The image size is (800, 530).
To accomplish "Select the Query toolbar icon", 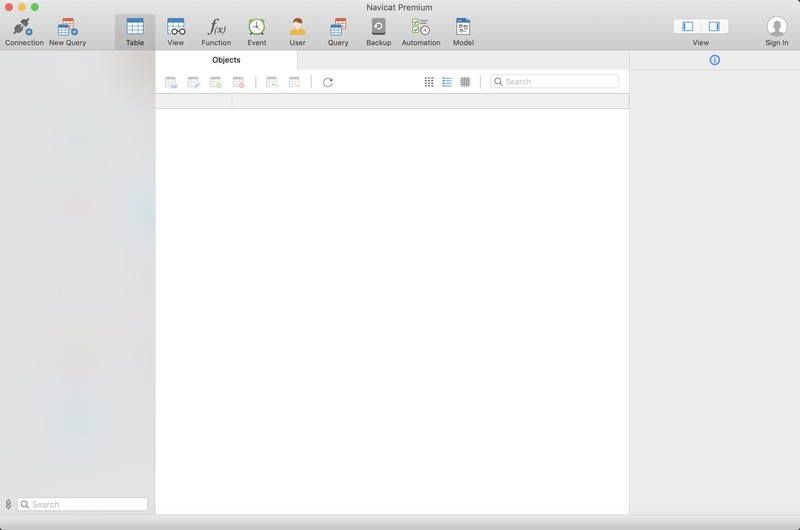I will [338, 32].
